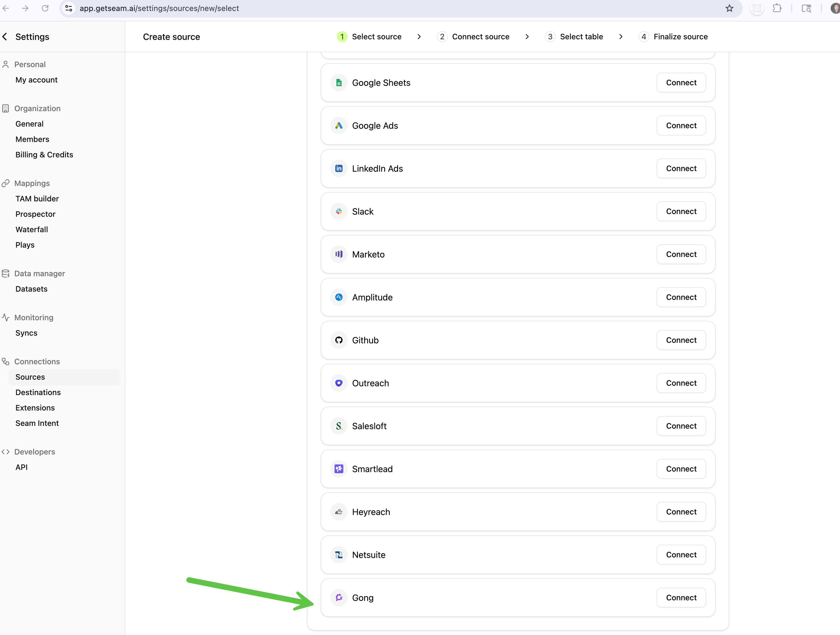Click the Amplitude logo icon

339,297
